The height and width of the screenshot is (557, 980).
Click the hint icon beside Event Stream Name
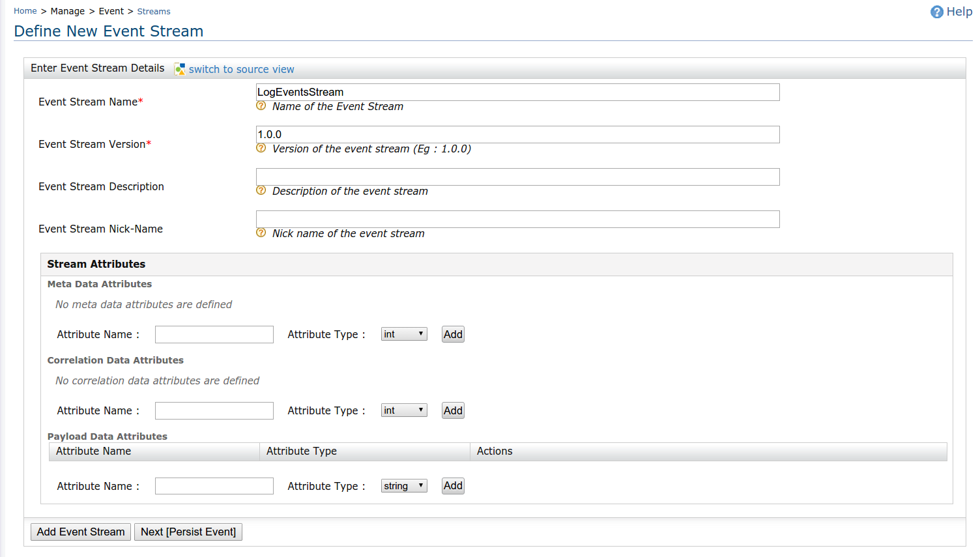tap(261, 106)
